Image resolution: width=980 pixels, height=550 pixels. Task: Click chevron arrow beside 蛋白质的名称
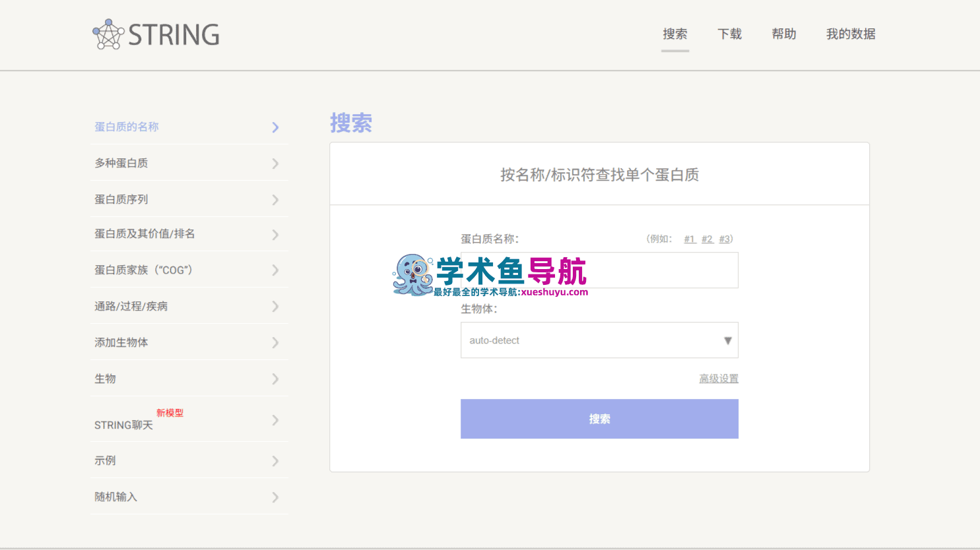[x=276, y=127]
